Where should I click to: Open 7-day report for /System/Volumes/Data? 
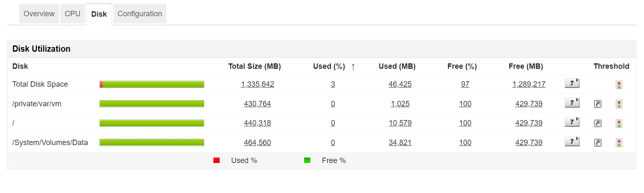[572, 142]
